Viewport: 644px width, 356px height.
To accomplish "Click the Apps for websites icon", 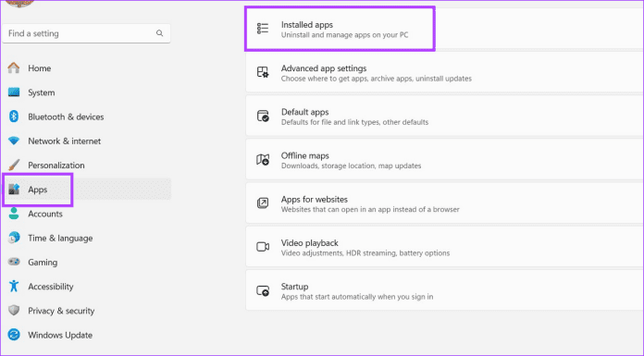I will pyautogui.click(x=263, y=203).
